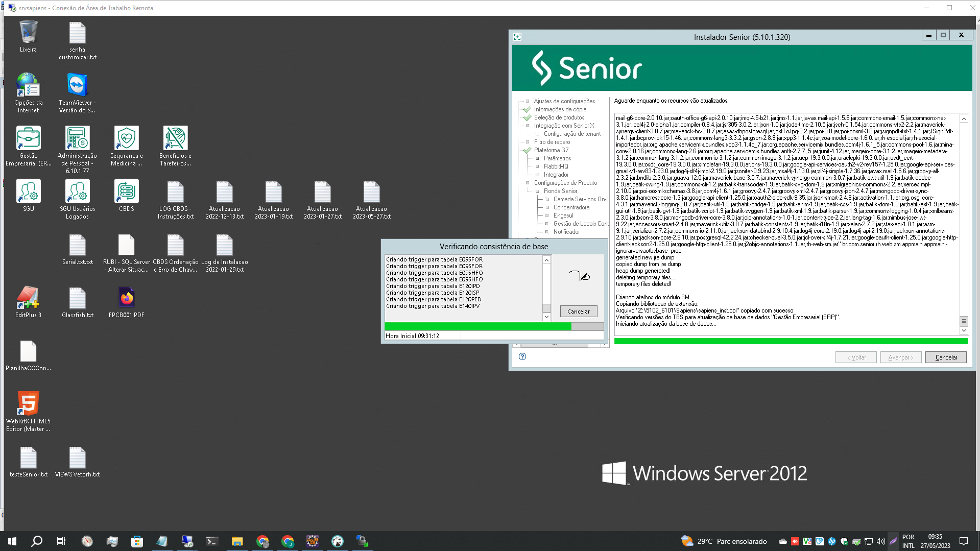The height and width of the screenshot is (551, 980).
Task: Open the notification center icon
Action: click(964, 541)
